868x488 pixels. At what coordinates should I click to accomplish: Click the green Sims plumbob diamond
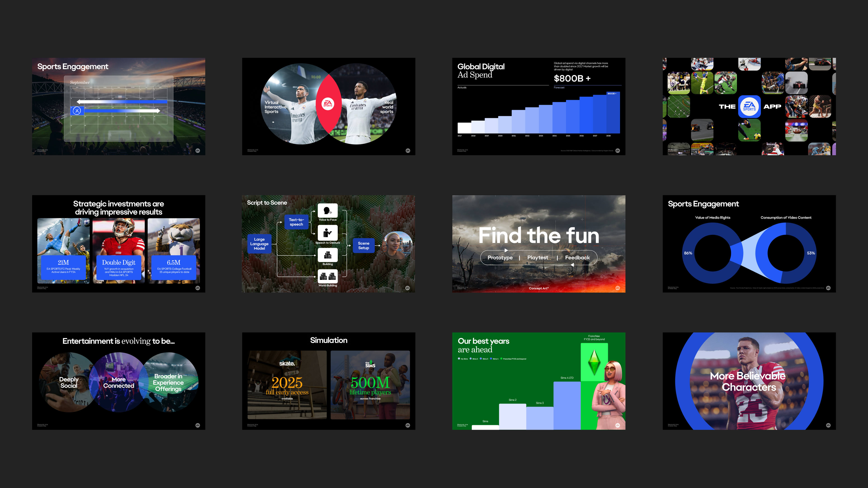click(x=594, y=363)
